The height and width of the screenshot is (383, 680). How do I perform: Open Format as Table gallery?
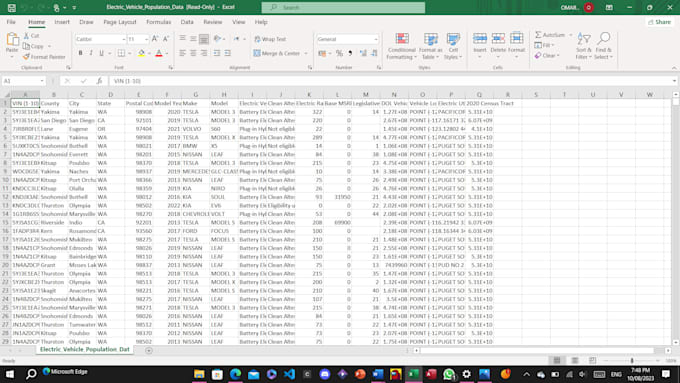click(431, 46)
